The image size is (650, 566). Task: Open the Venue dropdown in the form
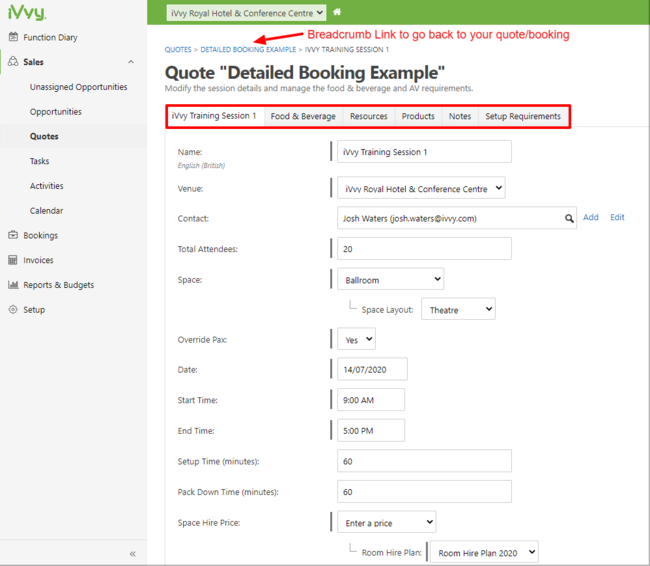coord(421,188)
